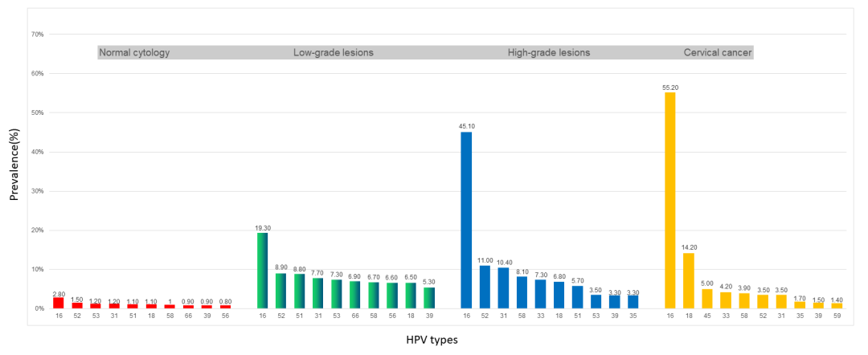The height and width of the screenshot is (355, 868).
Task: Select the 5.70 data label
Action: [578, 280]
